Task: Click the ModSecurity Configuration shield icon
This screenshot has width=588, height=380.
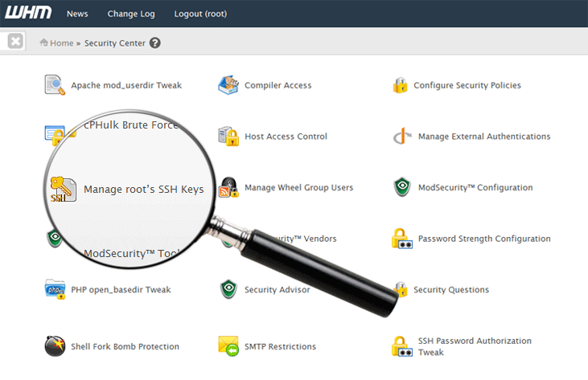Action: point(402,187)
